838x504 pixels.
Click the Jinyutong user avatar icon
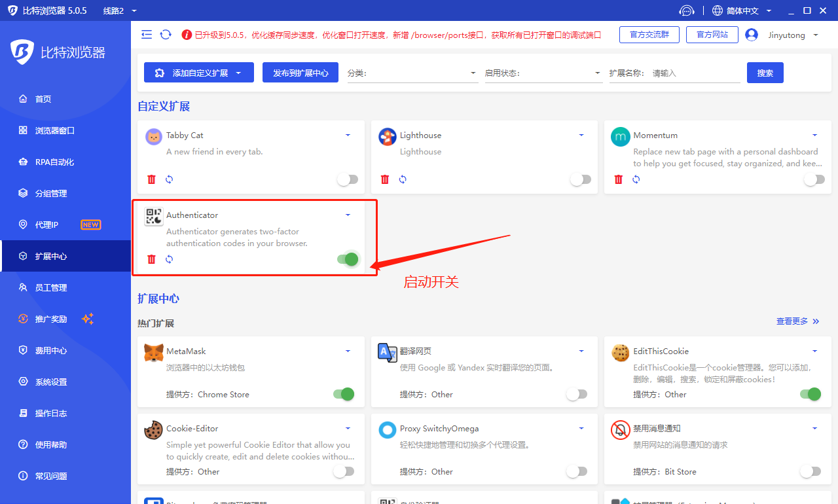(752, 35)
